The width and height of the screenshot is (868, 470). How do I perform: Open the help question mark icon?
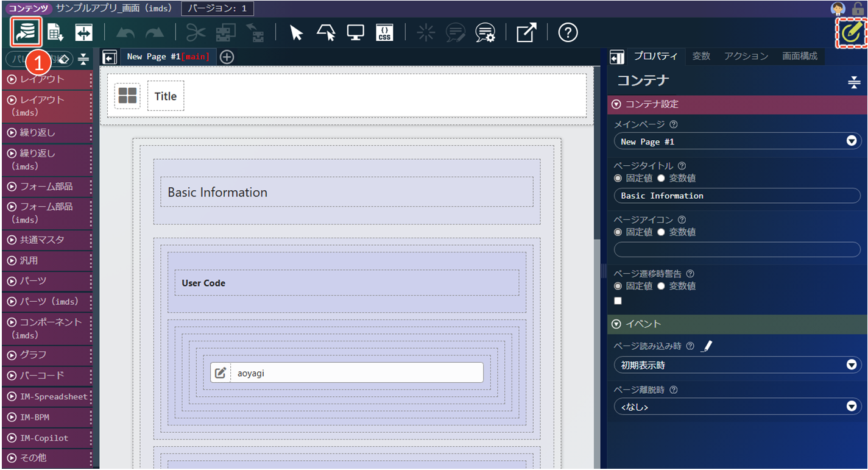(x=568, y=32)
